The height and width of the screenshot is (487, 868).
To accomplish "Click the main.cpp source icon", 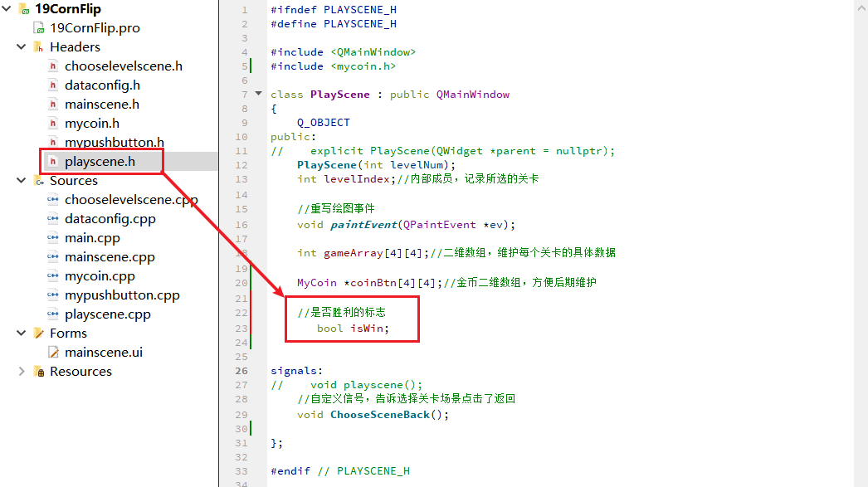I will 53,238.
